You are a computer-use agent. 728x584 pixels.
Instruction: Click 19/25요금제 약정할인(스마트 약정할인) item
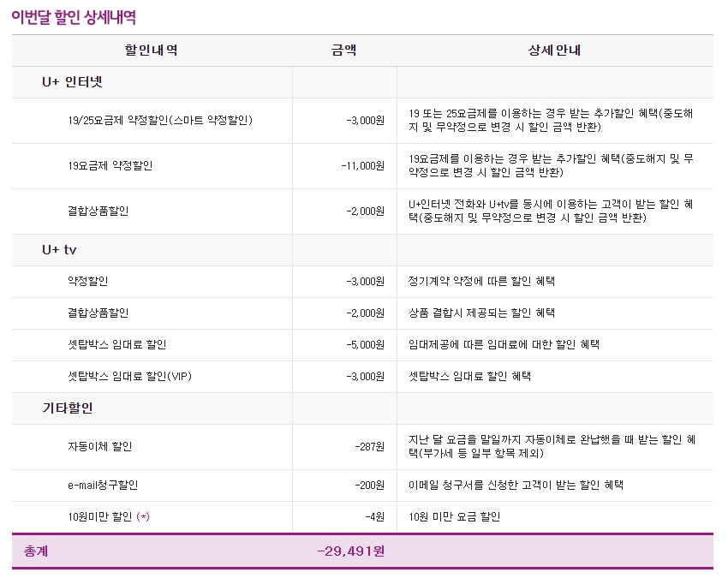(x=160, y=121)
